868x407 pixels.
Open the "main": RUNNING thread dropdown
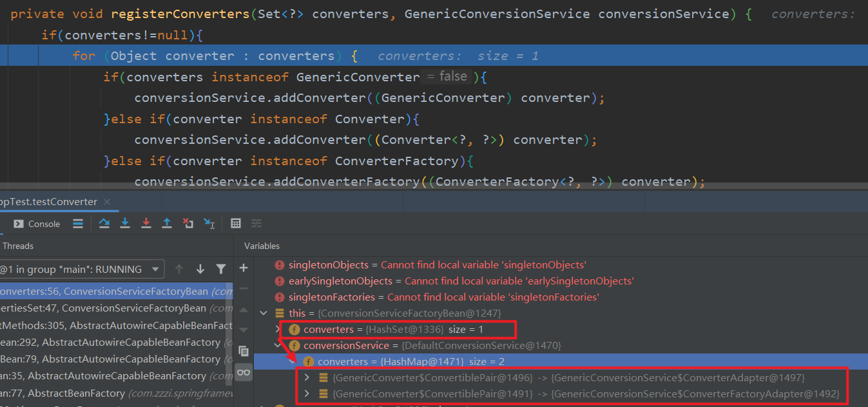(155, 269)
